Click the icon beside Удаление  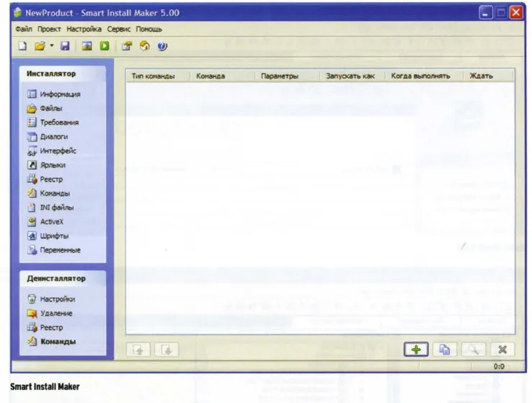(x=32, y=313)
